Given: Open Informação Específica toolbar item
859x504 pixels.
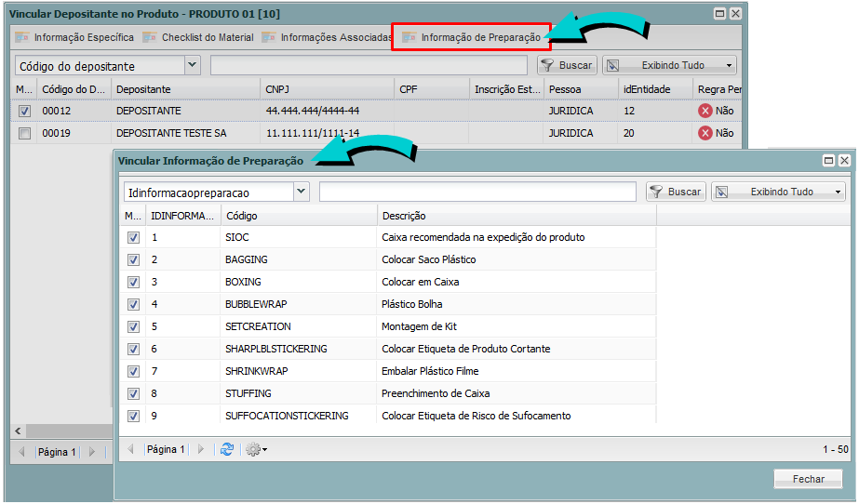Looking at the screenshot, I should (74, 37).
